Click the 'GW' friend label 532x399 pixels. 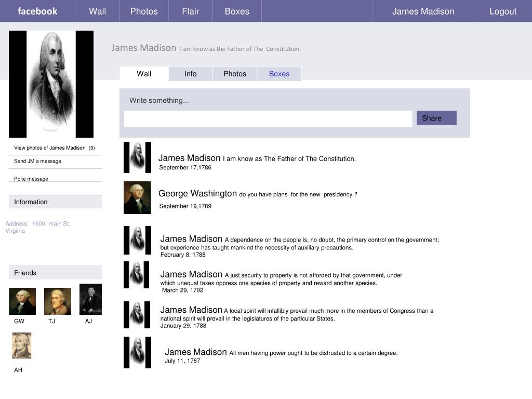[x=19, y=321]
